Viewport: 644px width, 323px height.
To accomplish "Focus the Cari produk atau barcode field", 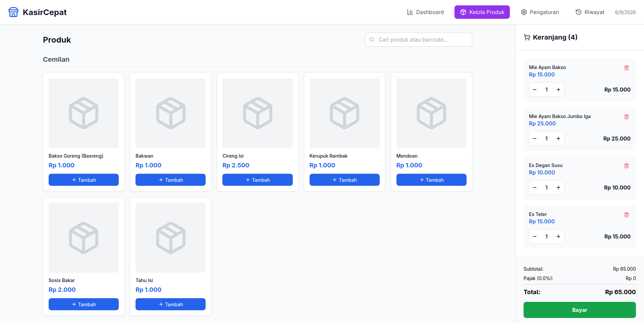I will 419,40.
